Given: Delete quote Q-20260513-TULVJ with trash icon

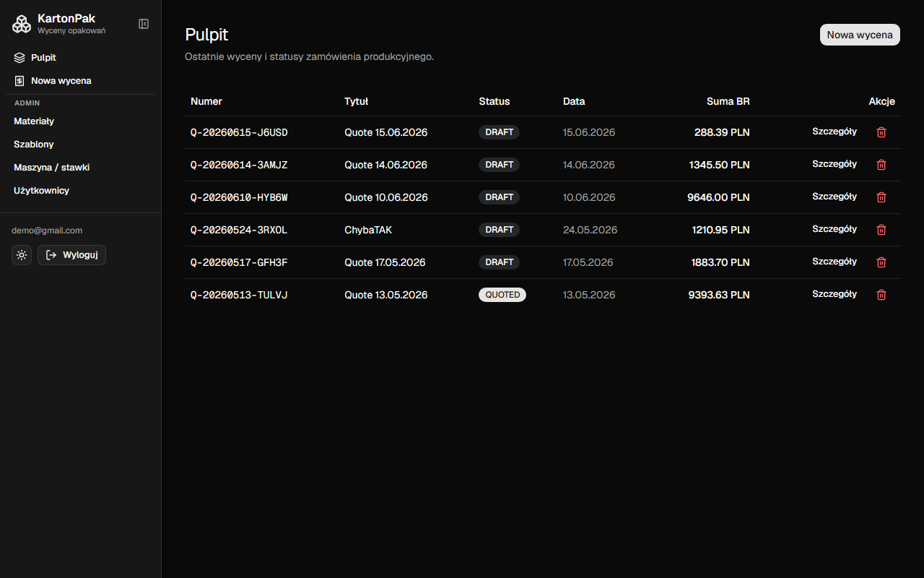Looking at the screenshot, I should click(x=881, y=295).
